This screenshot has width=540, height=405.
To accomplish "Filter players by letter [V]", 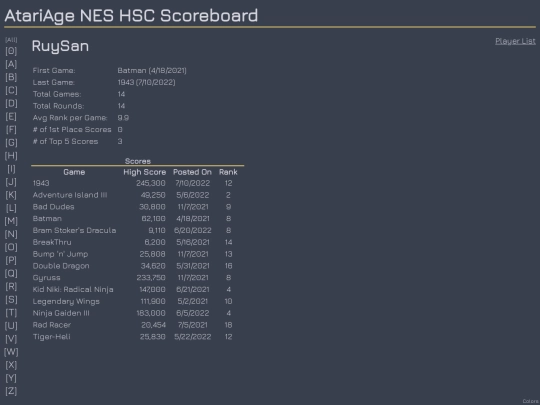I will pyautogui.click(x=11, y=339).
